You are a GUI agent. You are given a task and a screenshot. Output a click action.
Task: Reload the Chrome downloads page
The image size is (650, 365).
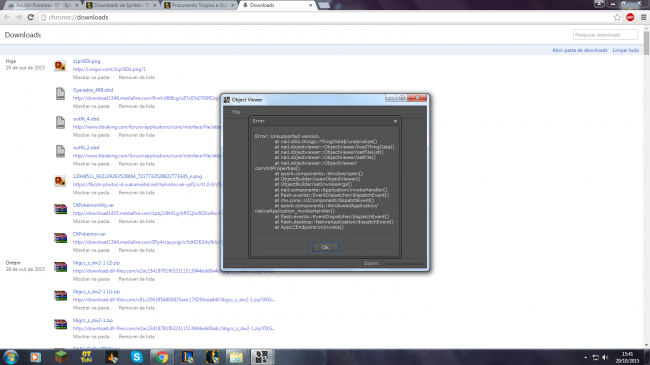coord(30,17)
